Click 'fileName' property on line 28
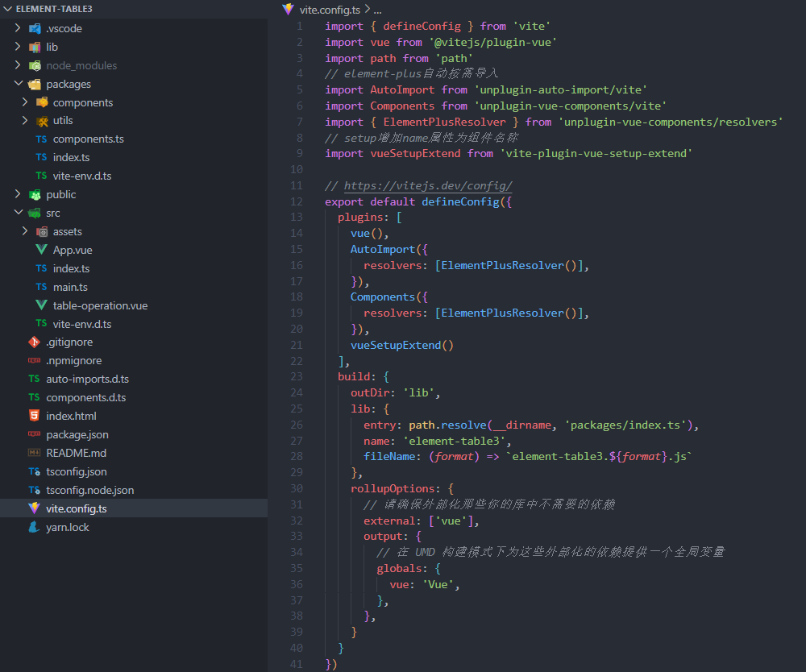Viewport: 806px width, 672px height. 389,456
